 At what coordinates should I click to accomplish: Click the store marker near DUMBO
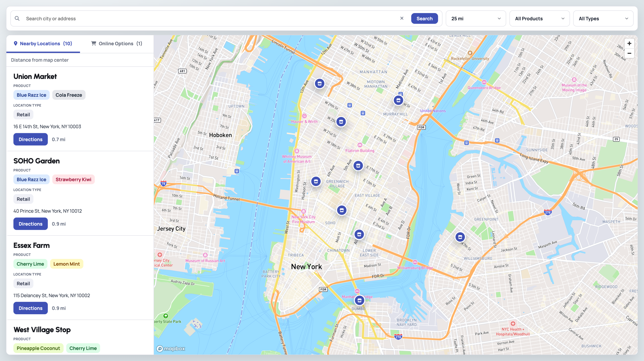tap(359, 300)
